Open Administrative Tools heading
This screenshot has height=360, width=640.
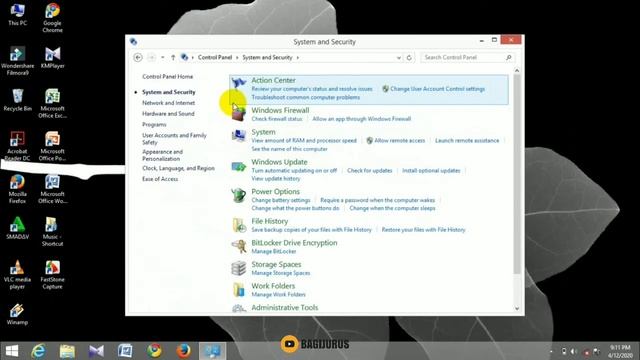click(284, 308)
